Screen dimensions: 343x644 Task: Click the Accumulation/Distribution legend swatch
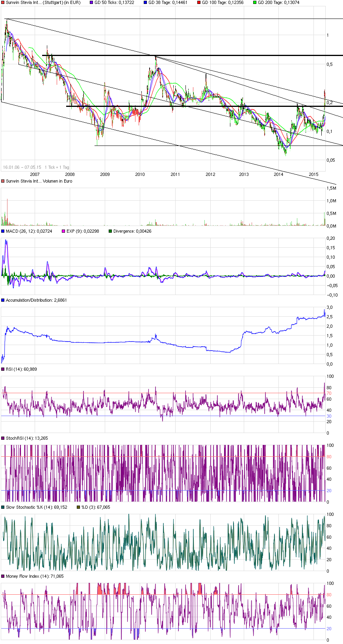coord(3,300)
